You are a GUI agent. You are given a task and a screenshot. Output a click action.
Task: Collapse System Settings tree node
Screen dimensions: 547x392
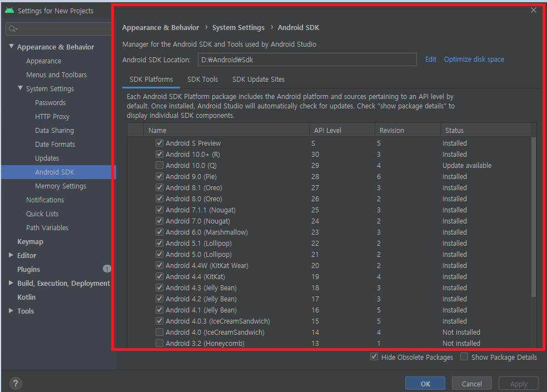click(20, 88)
